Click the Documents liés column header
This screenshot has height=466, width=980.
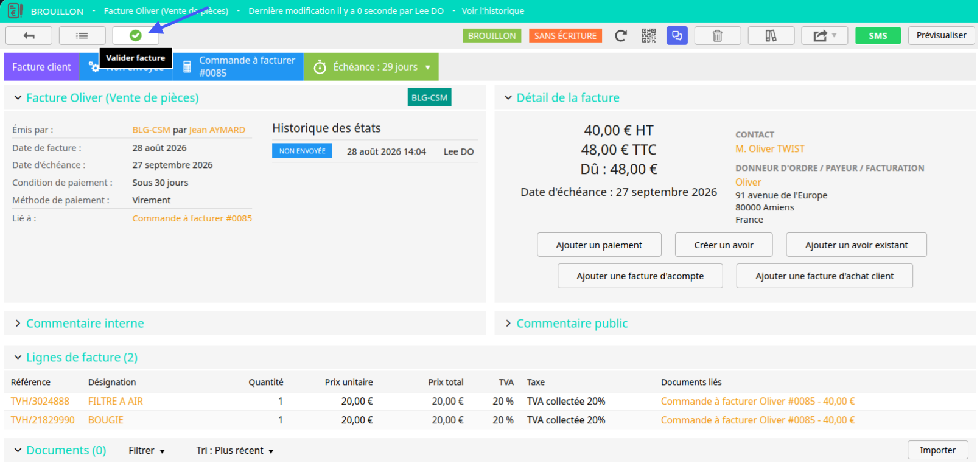(691, 383)
